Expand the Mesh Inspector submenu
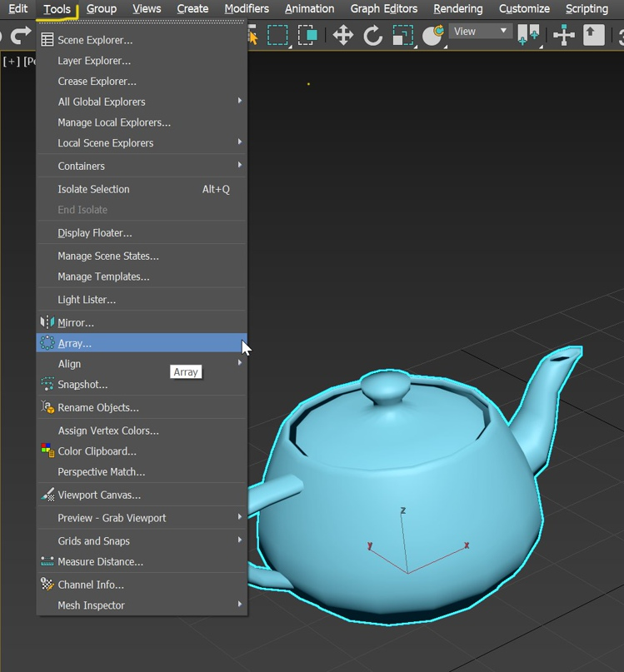Screen dimensions: 624x672 click(142, 605)
